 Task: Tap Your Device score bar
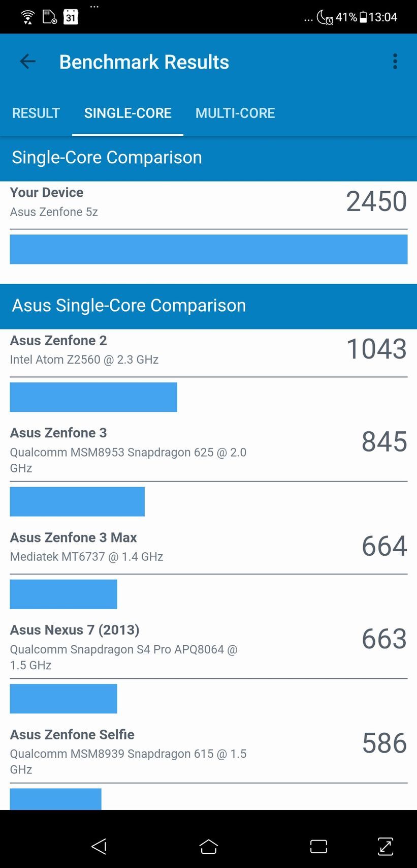click(208, 249)
